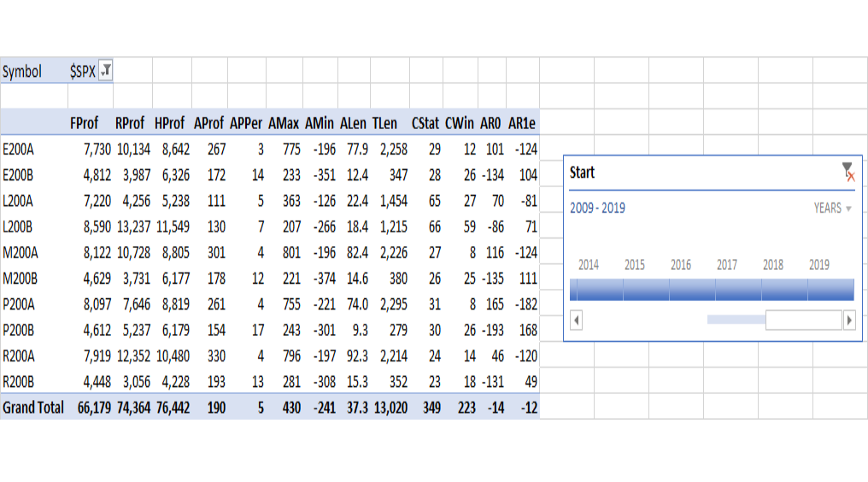Click the timeline scroll left arrow

[577, 320]
